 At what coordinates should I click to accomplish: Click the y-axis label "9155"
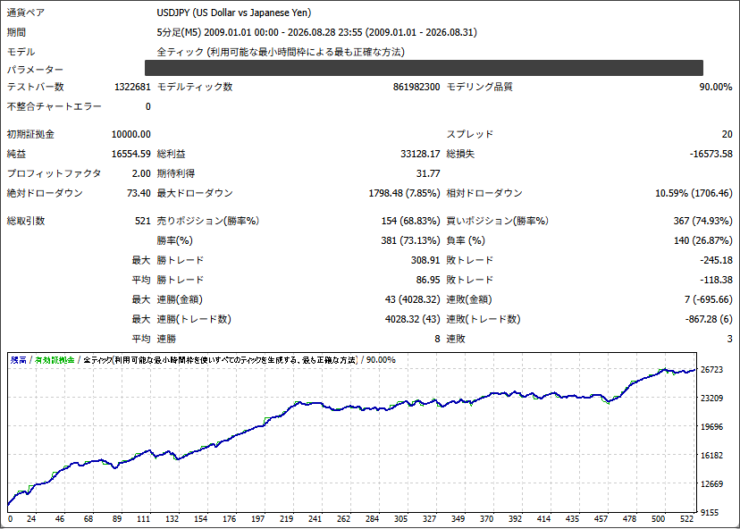(709, 512)
